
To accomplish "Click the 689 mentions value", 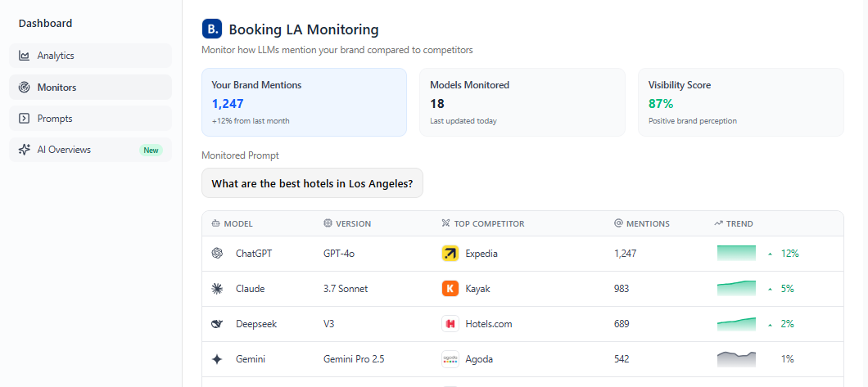I will coord(622,324).
